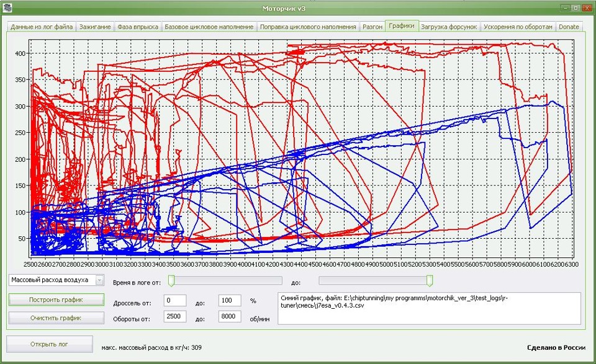Open the 'Данные из лог файла' tab
596x364 pixels.
tap(42, 27)
